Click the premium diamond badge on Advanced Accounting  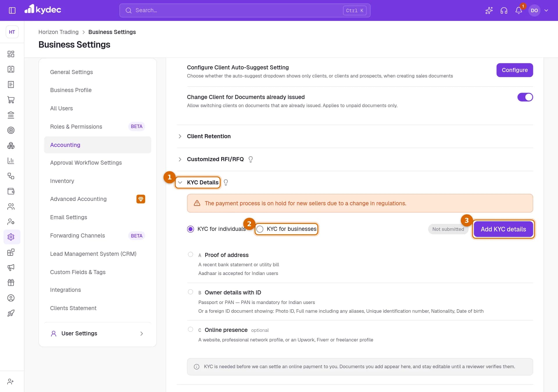coord(141,199)
